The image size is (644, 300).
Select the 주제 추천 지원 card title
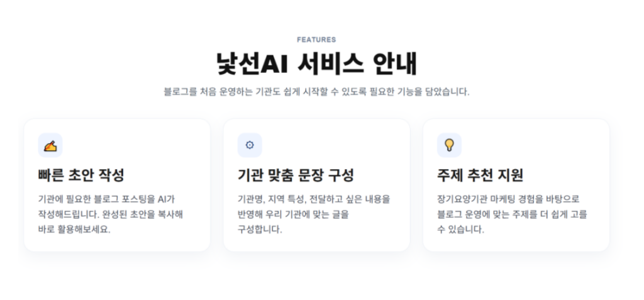click(480, 175)
